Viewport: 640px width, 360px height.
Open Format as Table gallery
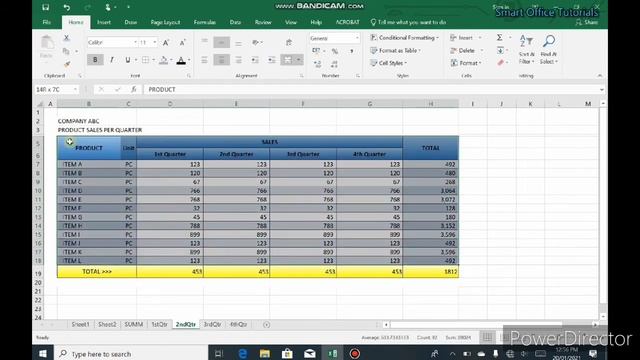click(x=395, y=50)
